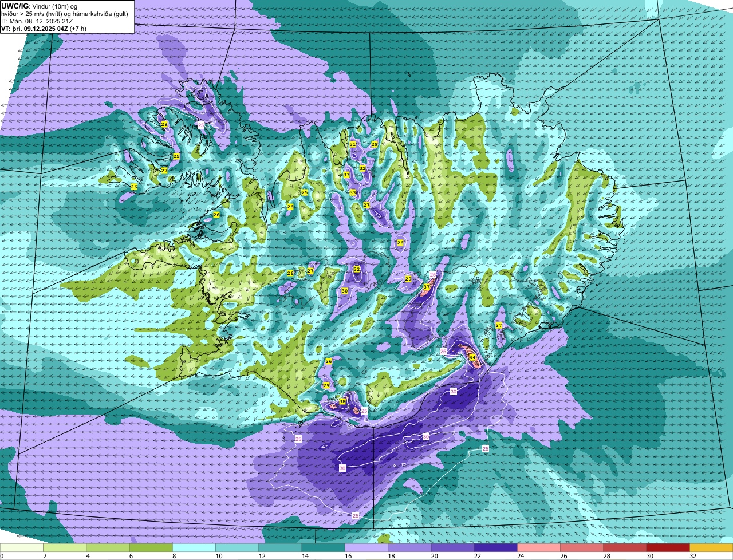Image resolution: width=733 pixels, height=560 pixels.
Task: Select the 8–10 m/s pale cyan legend swatch
Action: point(194,548)
